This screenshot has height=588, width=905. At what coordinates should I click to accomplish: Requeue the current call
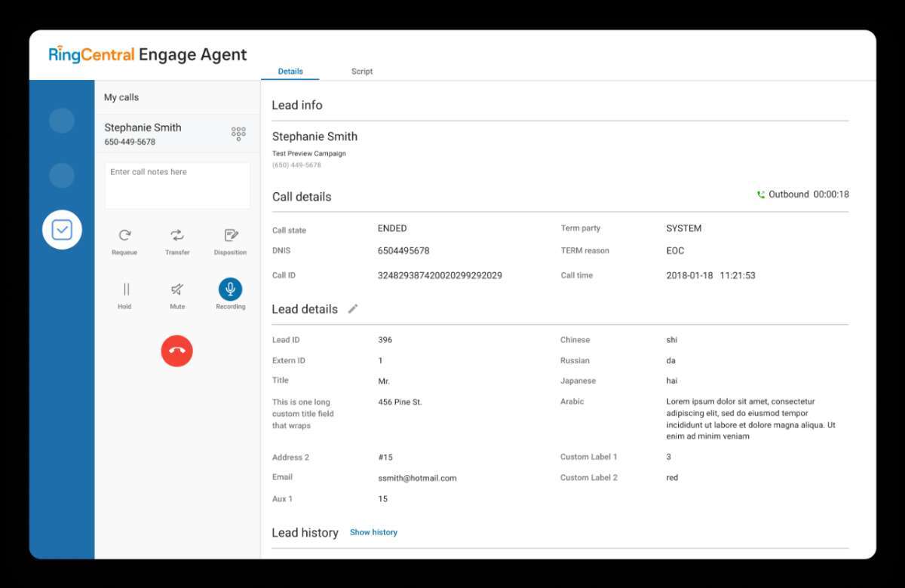(124, 240)
